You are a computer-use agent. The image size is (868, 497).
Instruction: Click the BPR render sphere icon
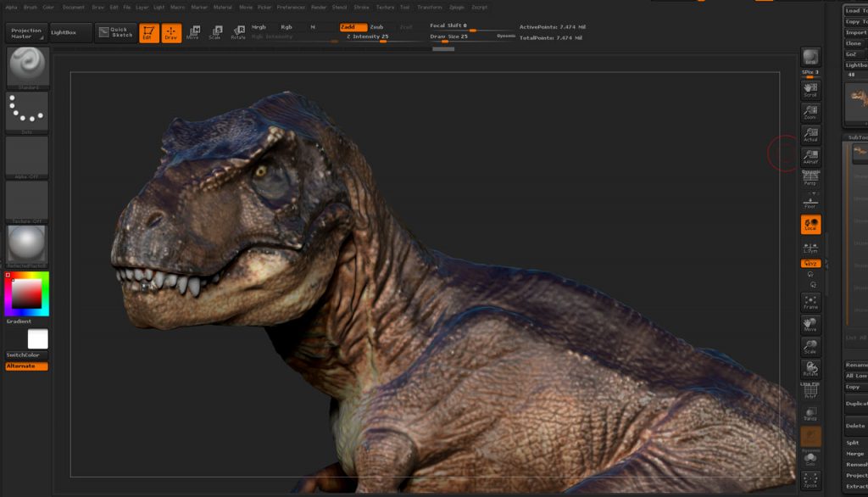[x=810, y=57]
